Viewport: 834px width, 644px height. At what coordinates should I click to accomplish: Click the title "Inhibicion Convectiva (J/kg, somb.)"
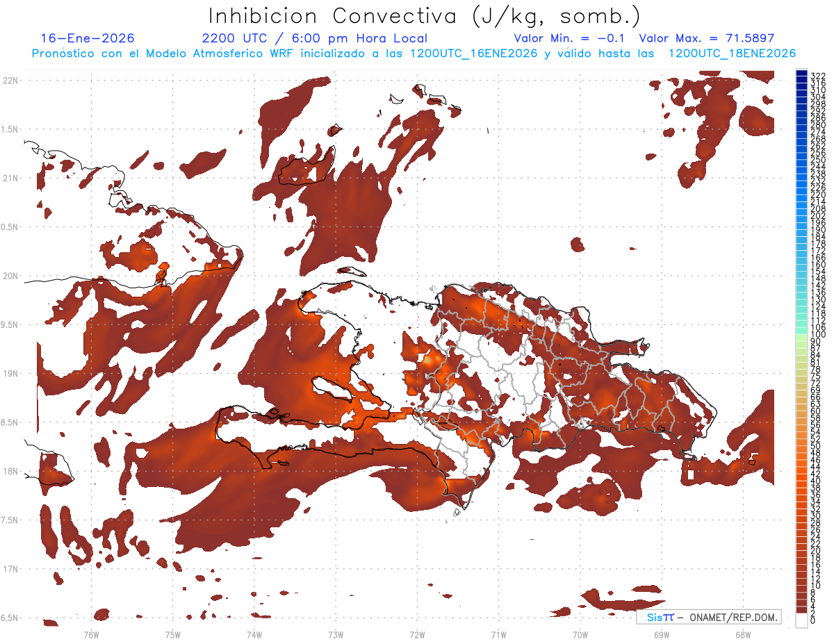coord(424,16)
